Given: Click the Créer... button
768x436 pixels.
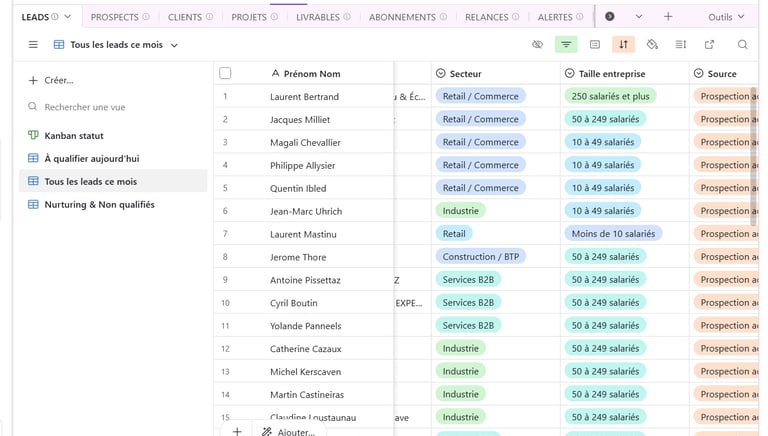Looking at the screenshot, I should coord(51,80).
